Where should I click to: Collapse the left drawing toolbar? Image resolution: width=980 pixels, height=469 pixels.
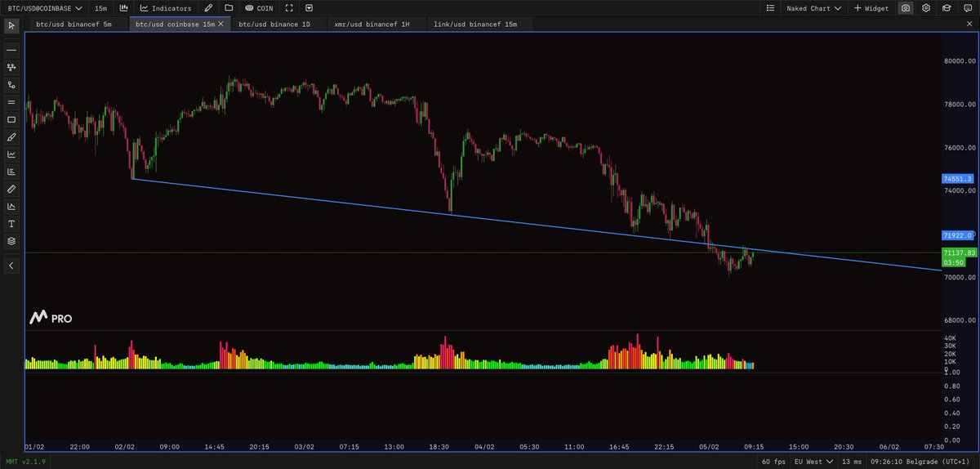(11, 266)
